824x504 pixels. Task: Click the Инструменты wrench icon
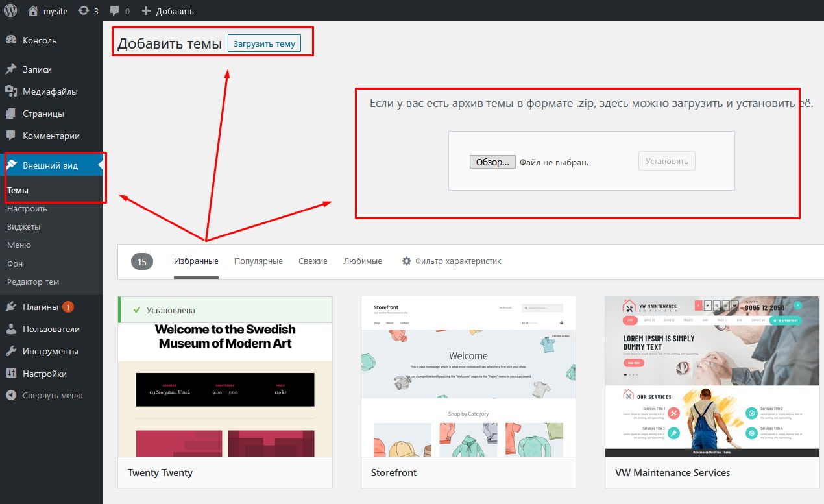(11, 351)
